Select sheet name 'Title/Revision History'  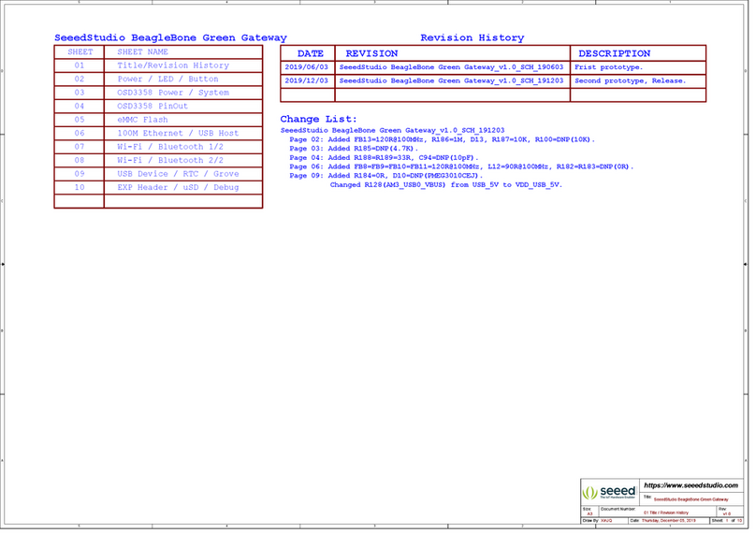[173, 65]
